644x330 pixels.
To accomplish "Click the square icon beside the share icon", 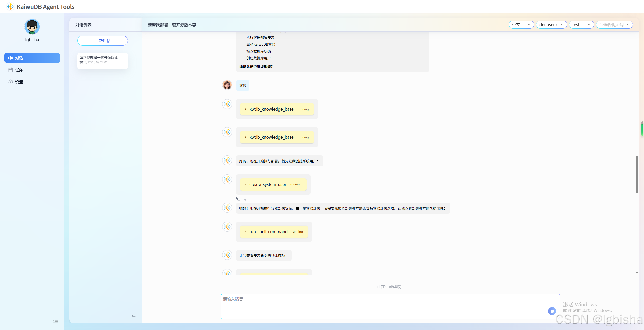I will pos(250,199).
